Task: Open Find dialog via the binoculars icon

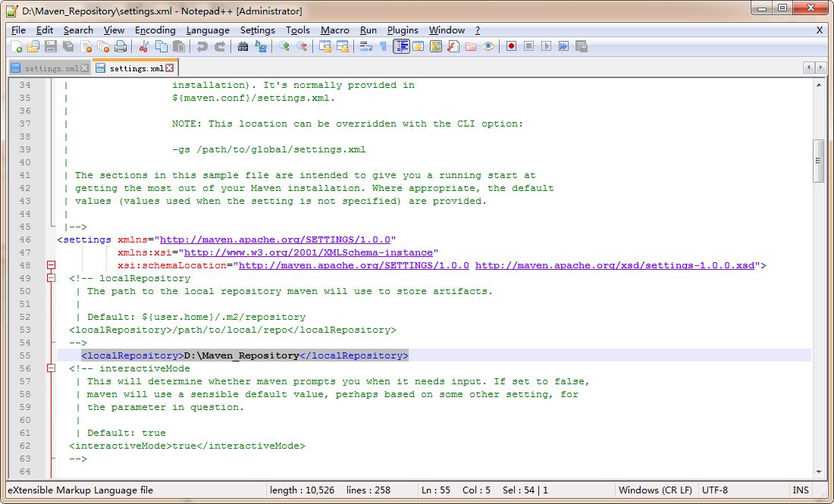Action: pyautogui.click(x=243, y=47)
